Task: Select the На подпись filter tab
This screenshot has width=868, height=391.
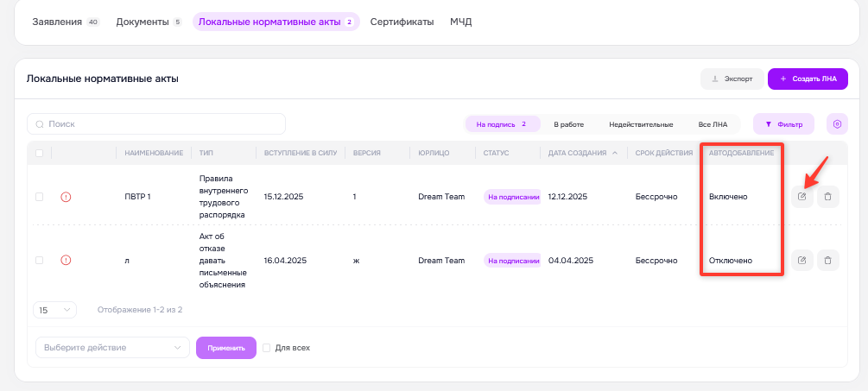Action: pos(503,124)
